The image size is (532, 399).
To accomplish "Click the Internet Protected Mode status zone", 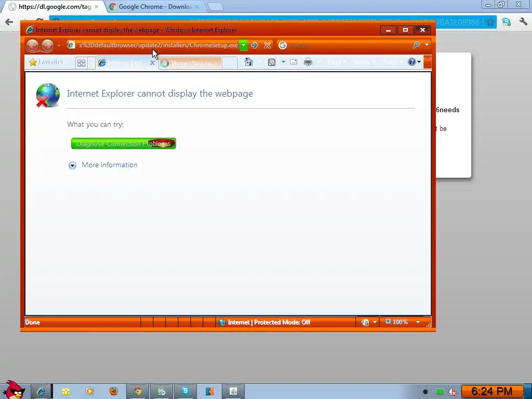I will pyautogui.click(x=264, y=322).
